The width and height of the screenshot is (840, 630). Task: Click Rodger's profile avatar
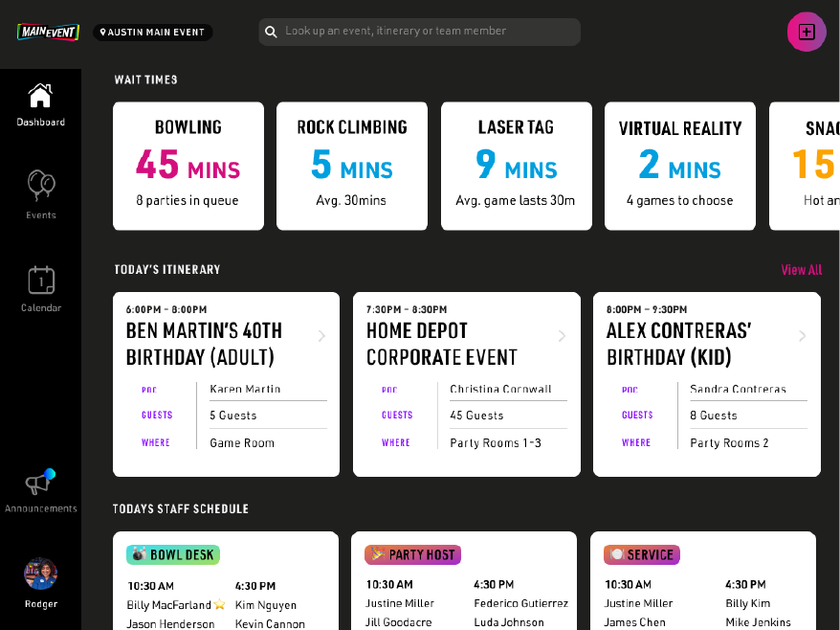[x=40, y=574]
